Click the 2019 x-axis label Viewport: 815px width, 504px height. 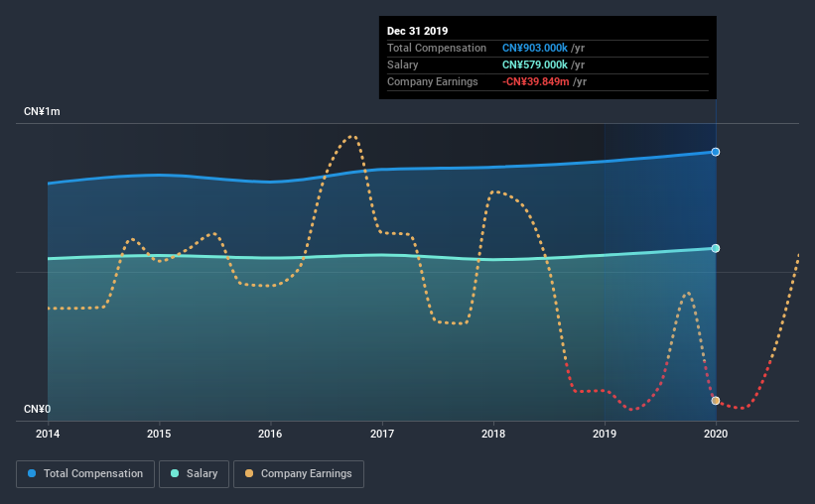click(605, 434)
